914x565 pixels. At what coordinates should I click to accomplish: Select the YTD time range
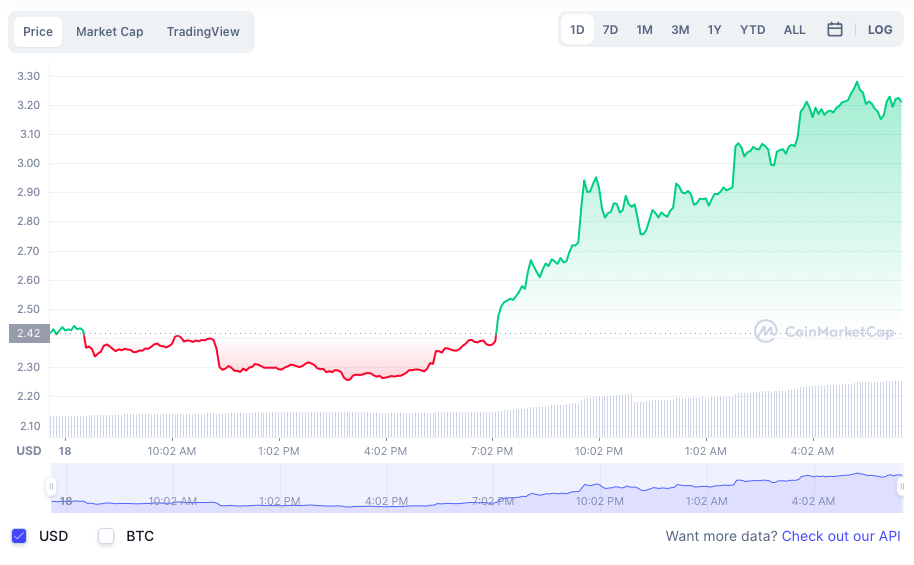coord(752,30)
